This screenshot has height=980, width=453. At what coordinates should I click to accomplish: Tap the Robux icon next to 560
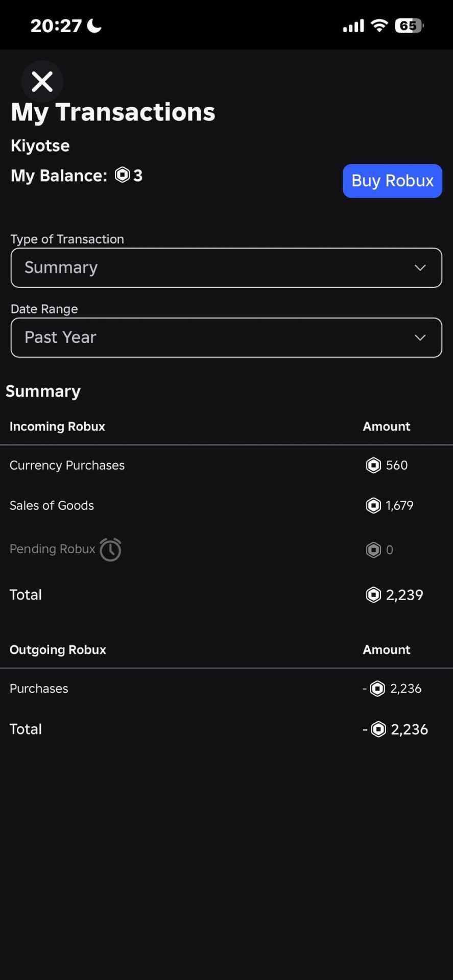[373, 465]
